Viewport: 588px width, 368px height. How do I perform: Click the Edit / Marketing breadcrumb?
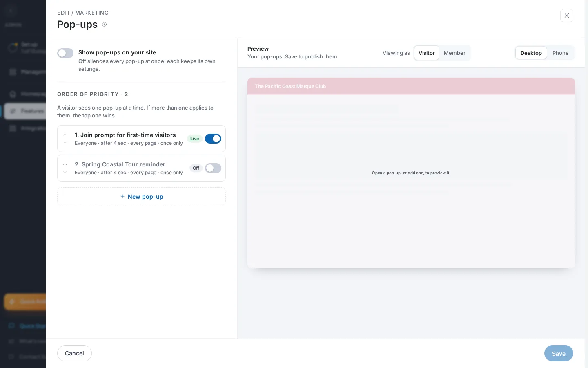click(83, 13)
